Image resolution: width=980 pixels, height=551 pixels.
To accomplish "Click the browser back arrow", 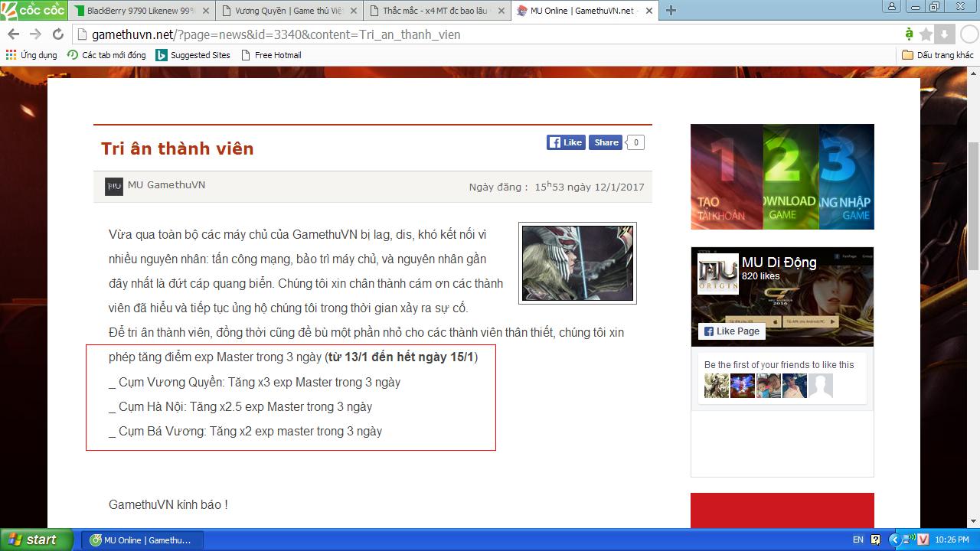I will [13, 34].
